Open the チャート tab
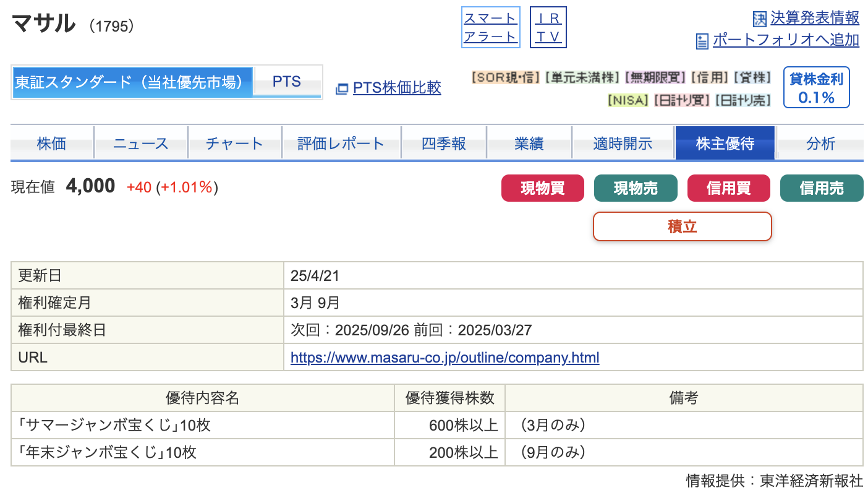The width and height of the screenshot is (868, 490). (x=235, y=144)
